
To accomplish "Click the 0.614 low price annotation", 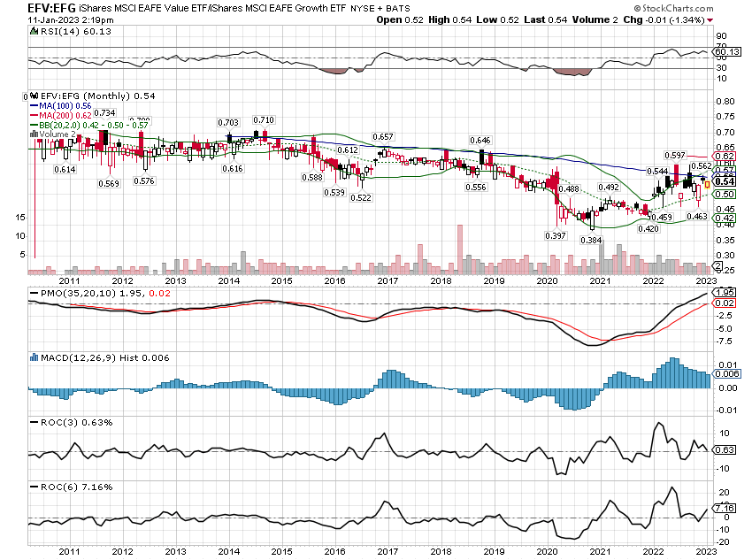I will click(65, 170).
